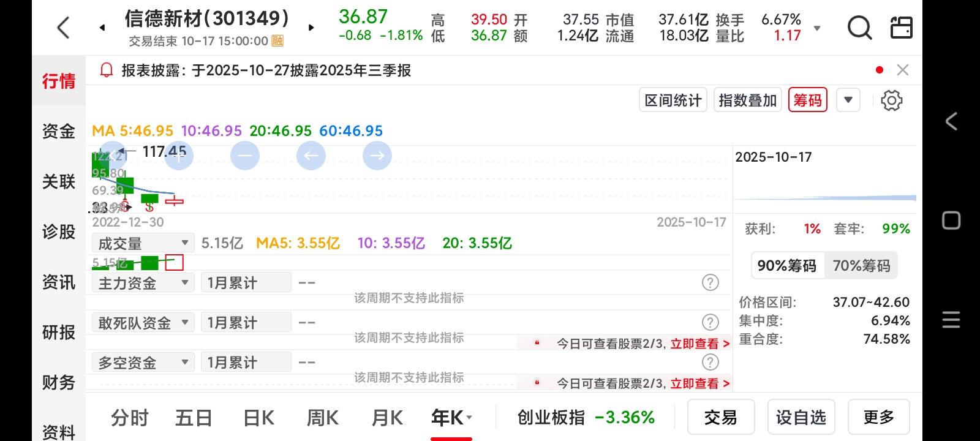Open the 成交量 indicator dropdown
The width and height of the screenshot is (980, 441).
coord(143,243)
